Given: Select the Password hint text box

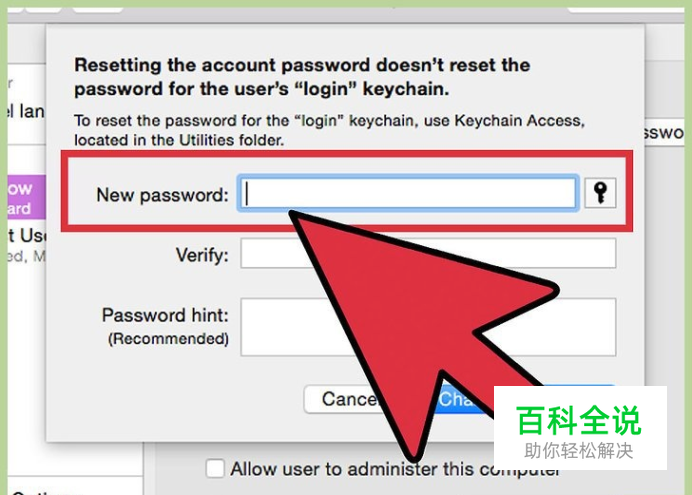Looking at the screenshot, I should point(428,327).
